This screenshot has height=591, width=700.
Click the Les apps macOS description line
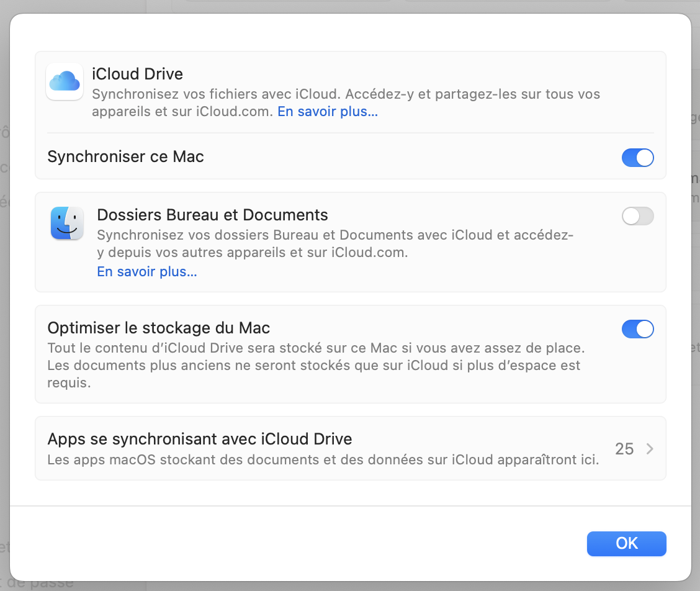(323, 461)
